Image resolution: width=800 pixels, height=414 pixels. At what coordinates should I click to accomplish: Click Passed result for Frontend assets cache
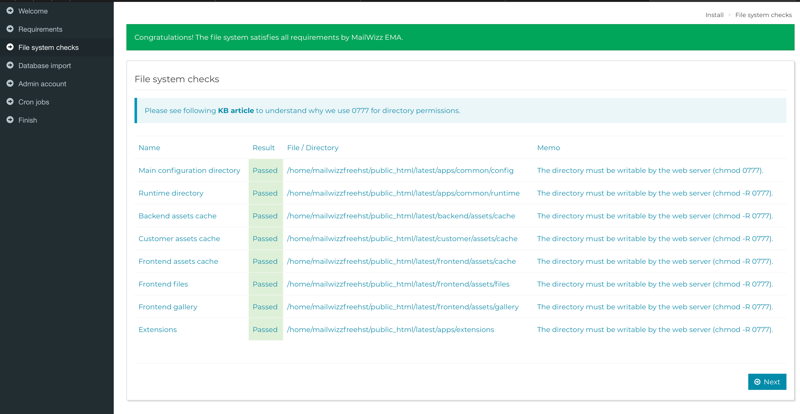point(265,261)
